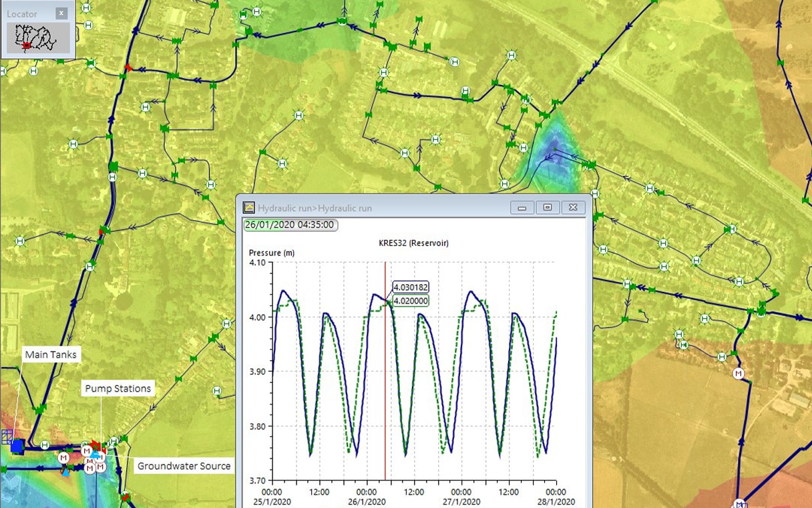Click the reservoir node in the green zone
812x508 pixels.
coord(342,21)
